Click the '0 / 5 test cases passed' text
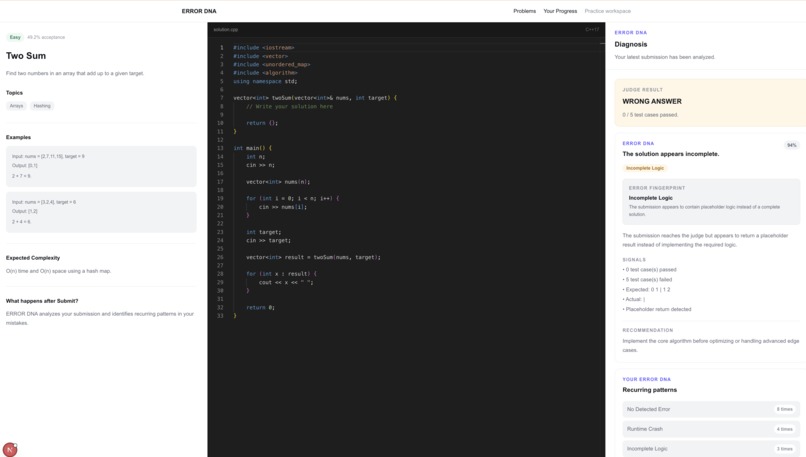 (650, 115)
